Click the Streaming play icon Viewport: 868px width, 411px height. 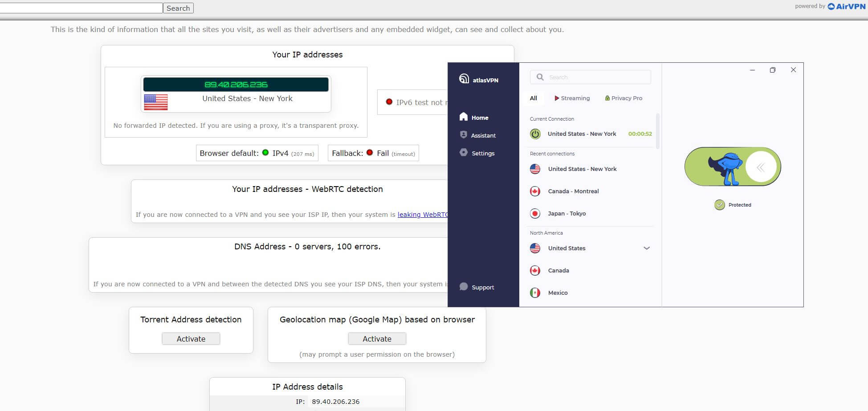click(x=557, y=98)
